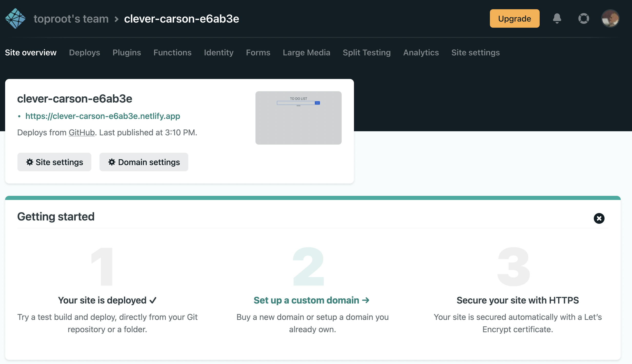Switch to the Deploys tab
Viewport: 632px width, 364px height.
click(84, 53)
